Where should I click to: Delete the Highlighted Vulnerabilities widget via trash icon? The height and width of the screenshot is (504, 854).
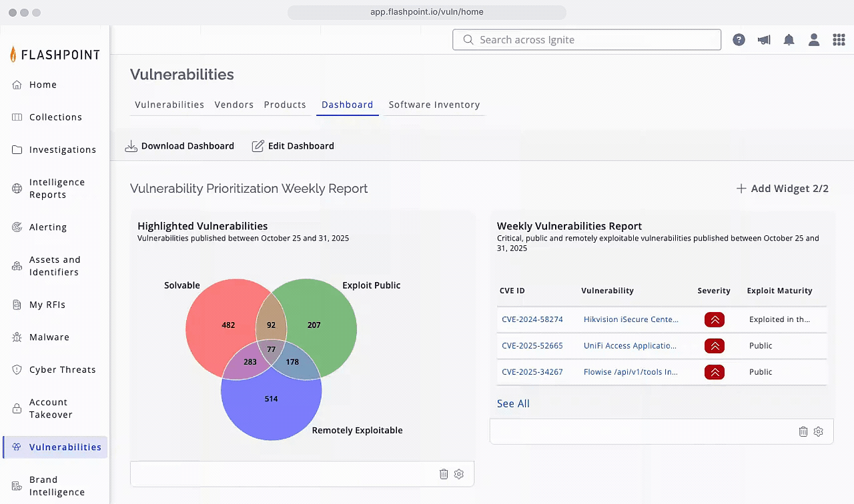coord(444,474)
